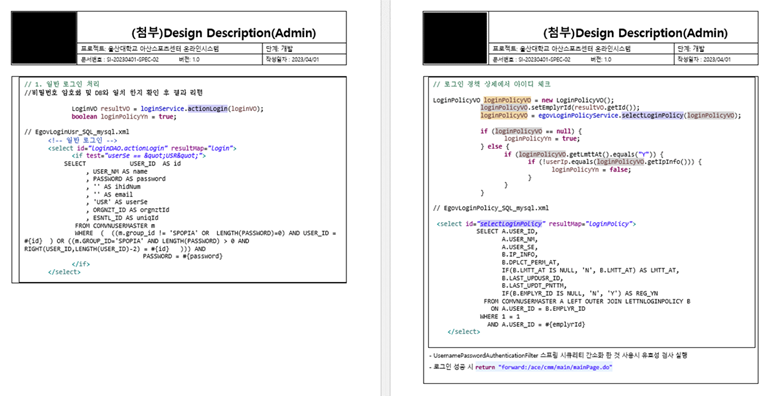Viewport: 770px width, 396px height.
Task: Click the comment "// 1. 일반 로그인 처리"
Action: point(62,84)
